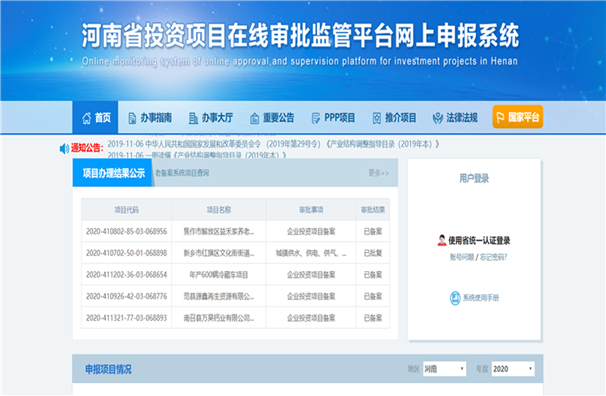Click the manual icon beside 系统使用手册

pos(455,298)
